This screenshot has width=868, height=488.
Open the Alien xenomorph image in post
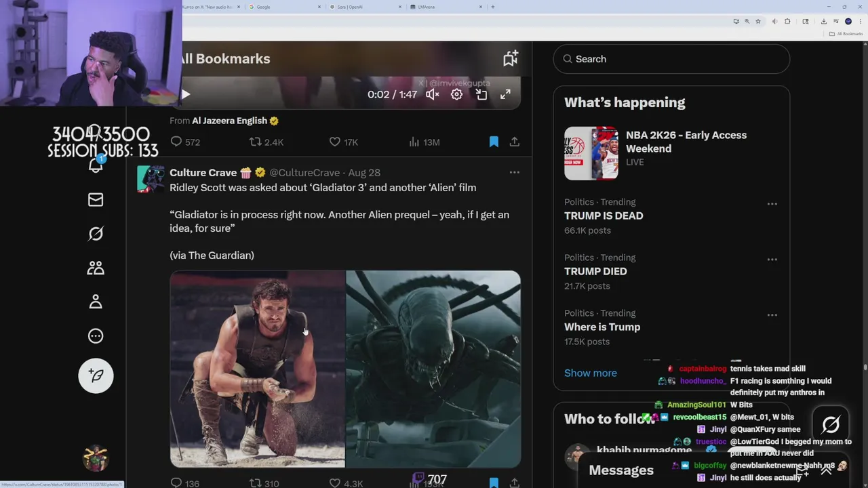(x=433, y=369)
